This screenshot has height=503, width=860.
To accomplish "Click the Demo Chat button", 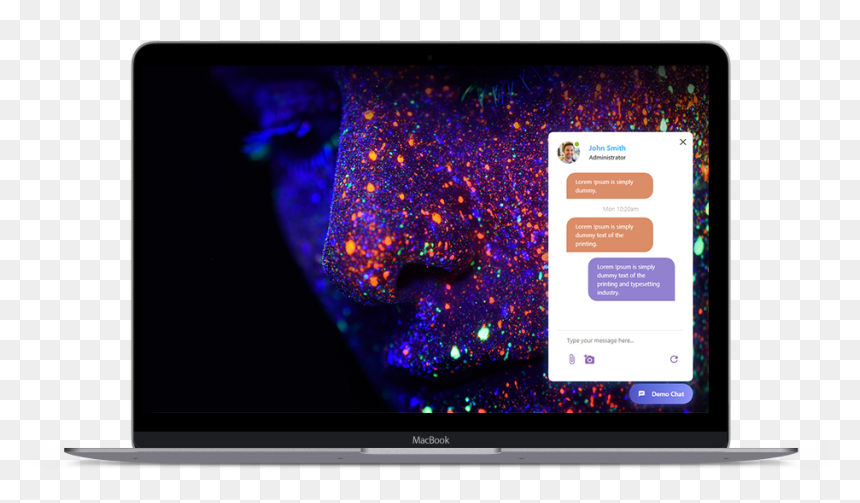I will 661,394.
